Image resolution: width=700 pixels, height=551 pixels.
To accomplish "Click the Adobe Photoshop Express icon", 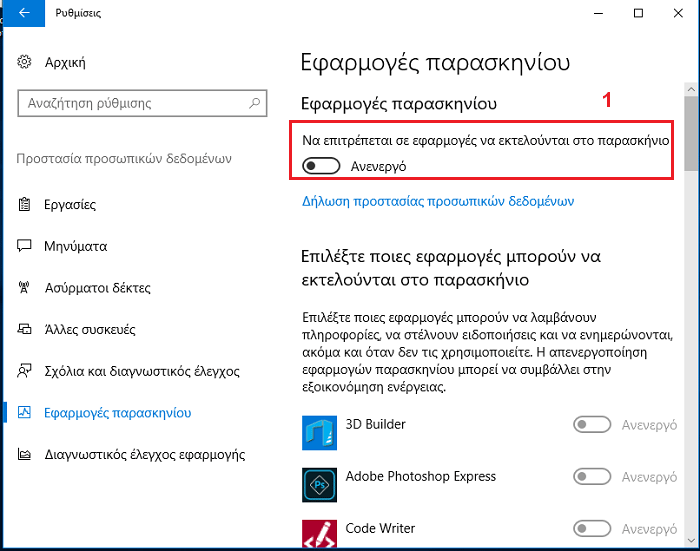I will click(319, 485).
